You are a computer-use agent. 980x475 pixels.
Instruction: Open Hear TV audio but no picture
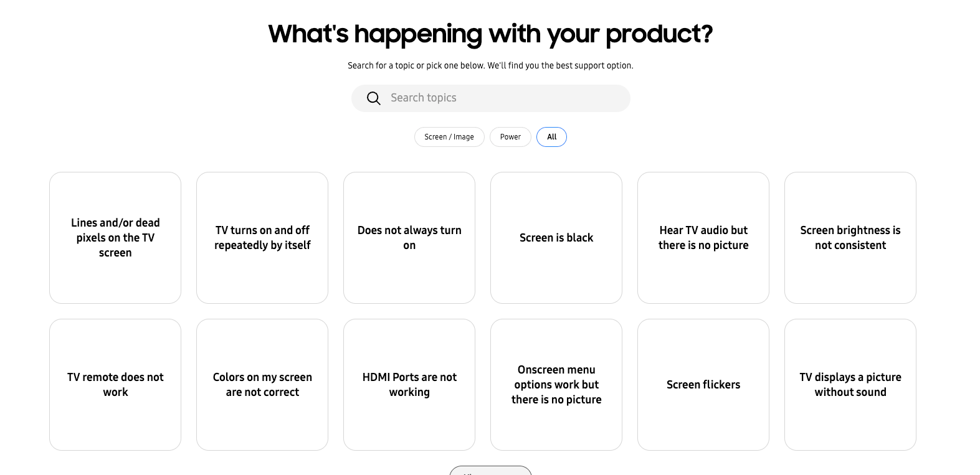point(703,238)
